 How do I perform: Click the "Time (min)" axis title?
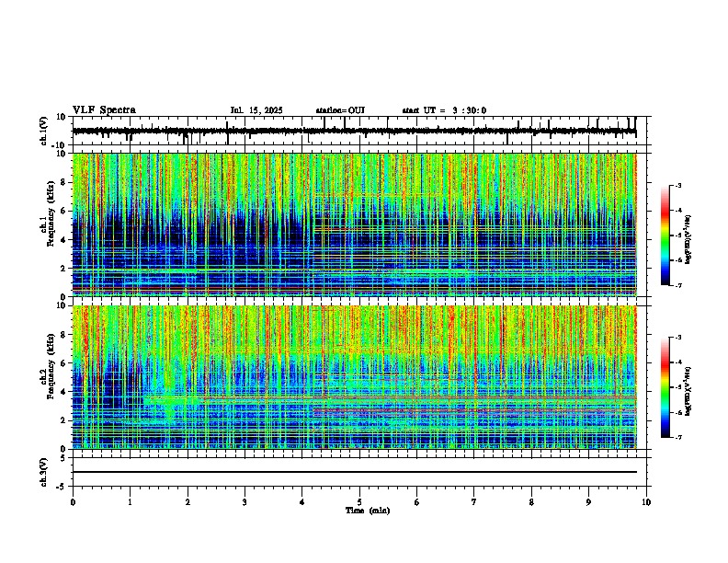(368, 511)
